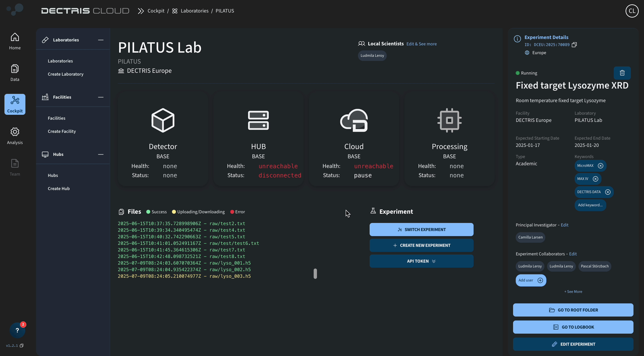Screen dimensions: 644x356
Task: Click GO TO LOGBOOK button
Action: coord(573,327)
